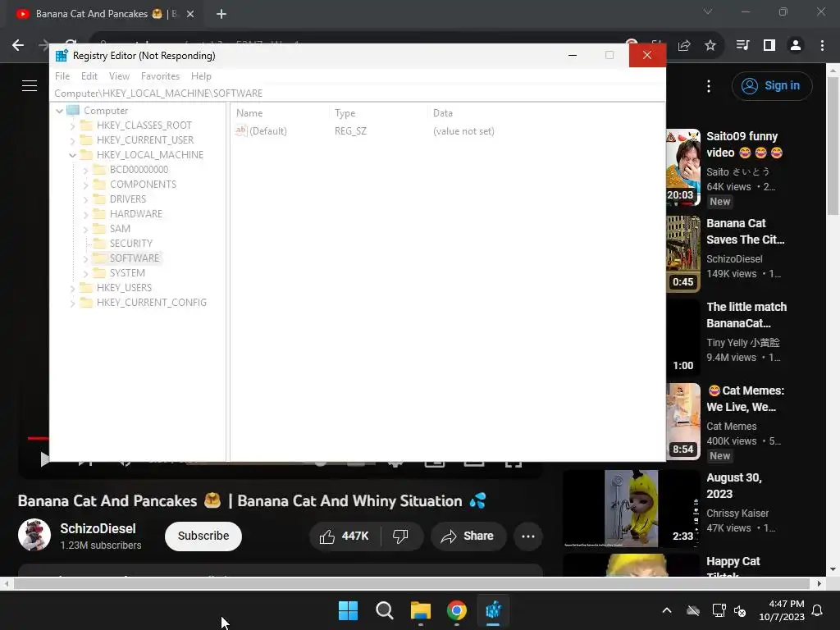Open August 30, 2023 video thumbnail

coord(632,509)
